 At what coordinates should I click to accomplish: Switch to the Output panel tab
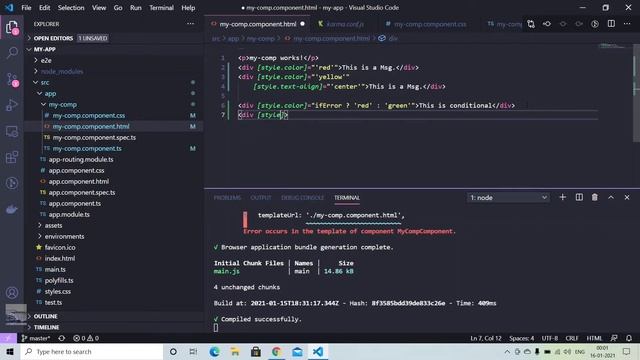coord(261,198)
